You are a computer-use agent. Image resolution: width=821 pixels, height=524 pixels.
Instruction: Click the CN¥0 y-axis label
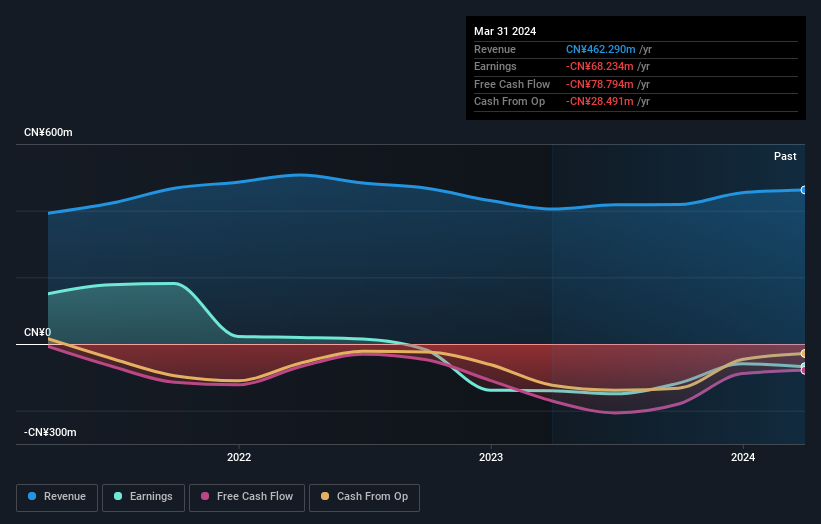point(38,332)
